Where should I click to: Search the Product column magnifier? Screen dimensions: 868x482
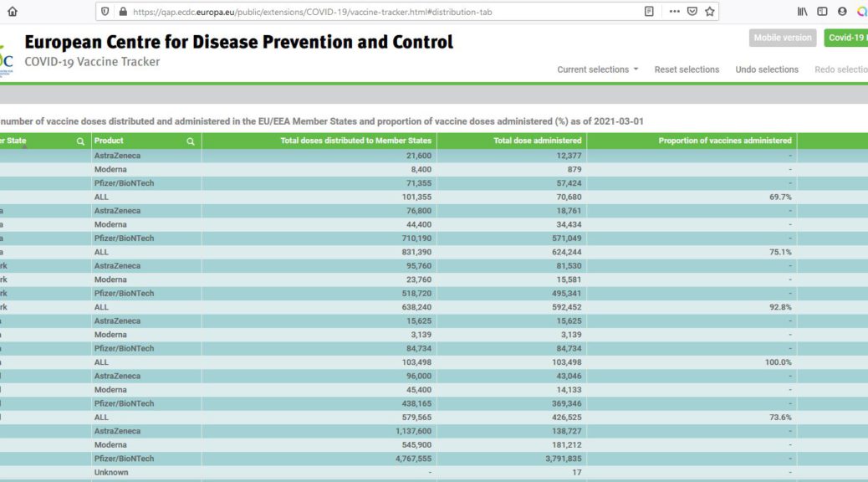[x=191, y=141]
